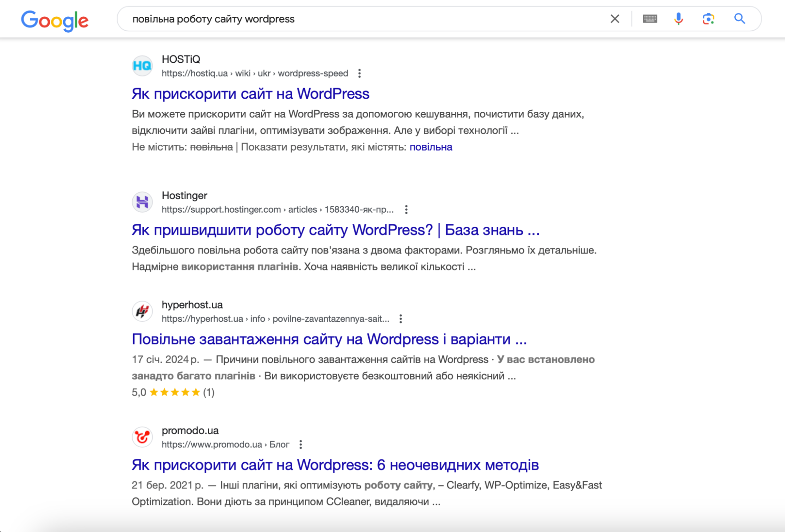The image size is (785, 532).
Task: Click the promodo.ua favicon
Action: 142,437
